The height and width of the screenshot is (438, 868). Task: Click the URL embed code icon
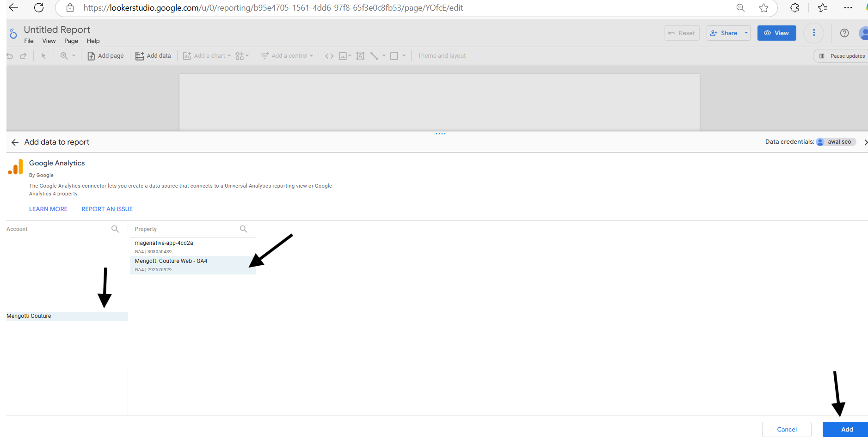(x=329, y=56)
